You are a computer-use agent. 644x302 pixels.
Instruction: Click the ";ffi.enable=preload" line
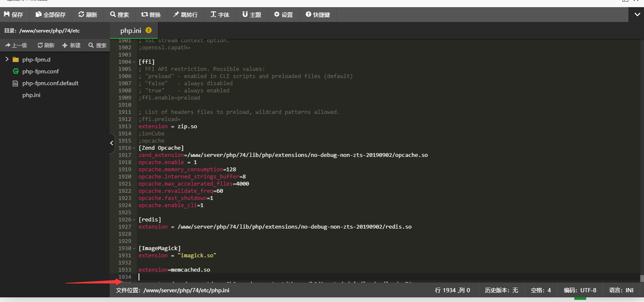click(169, 97)
